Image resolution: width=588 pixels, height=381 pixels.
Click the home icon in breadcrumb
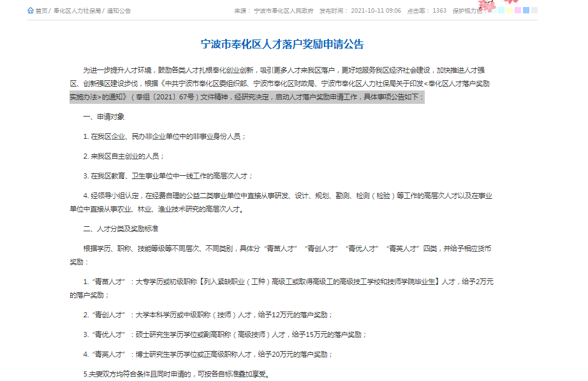[x=31, y=10]
